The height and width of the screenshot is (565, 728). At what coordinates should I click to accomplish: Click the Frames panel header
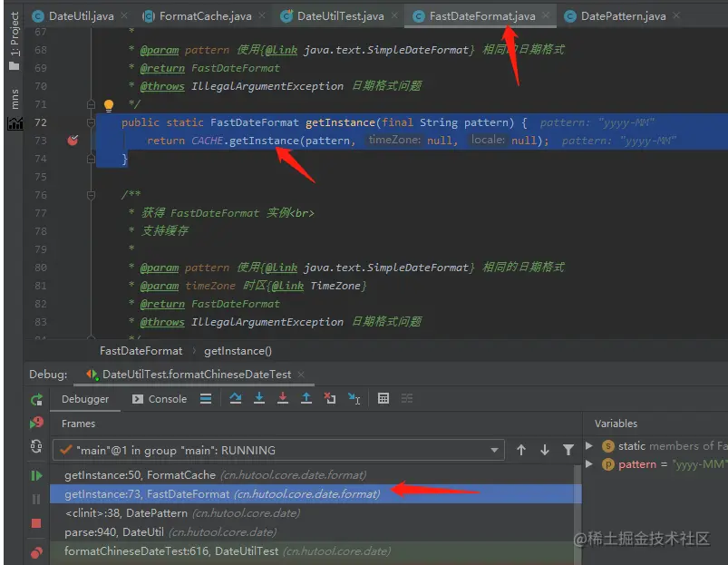pos(79,424)
